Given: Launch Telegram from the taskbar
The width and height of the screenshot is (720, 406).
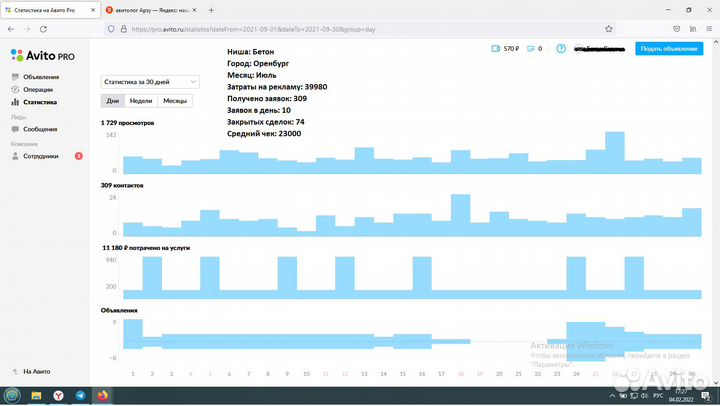Looking at the screenshot, I should 80,395.
